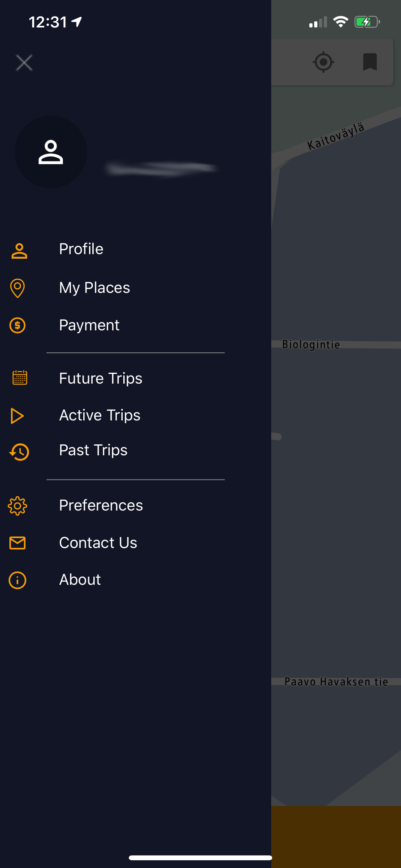Viewport: 401px width, 868px height.
Task: Tap the profile avatar circle
Action: click(x=51, y=152)
